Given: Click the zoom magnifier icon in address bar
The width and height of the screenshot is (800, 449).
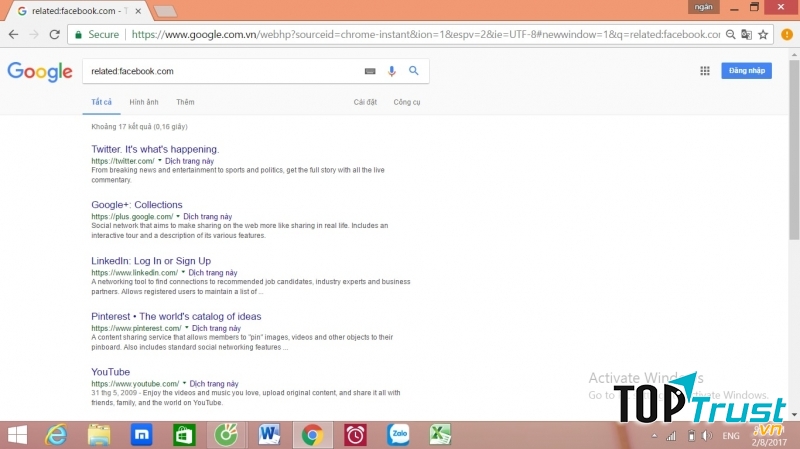Looking at the screenshot, I should [x=731, y=34].
